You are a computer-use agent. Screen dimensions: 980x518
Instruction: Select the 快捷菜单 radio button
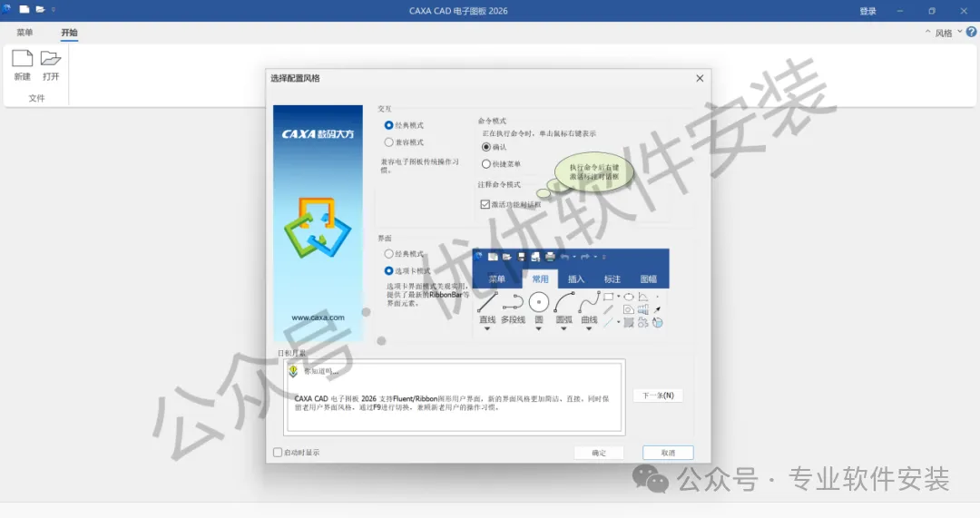tap(486, 163)
